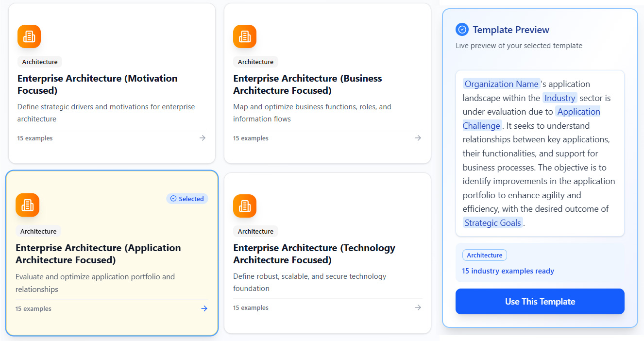This screenshot has width=644, height=341.
Task: Open the 15 industry examples ready link
Action: click(508, 271)
